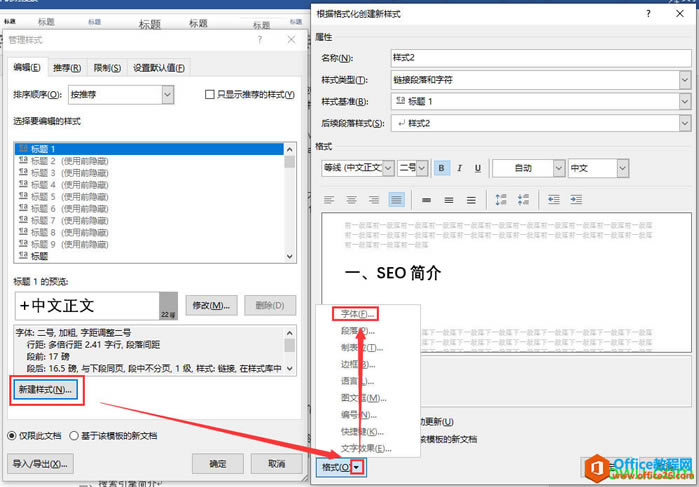Choose 编号 from format menu
699x487 pixels.
pos(359,415)
